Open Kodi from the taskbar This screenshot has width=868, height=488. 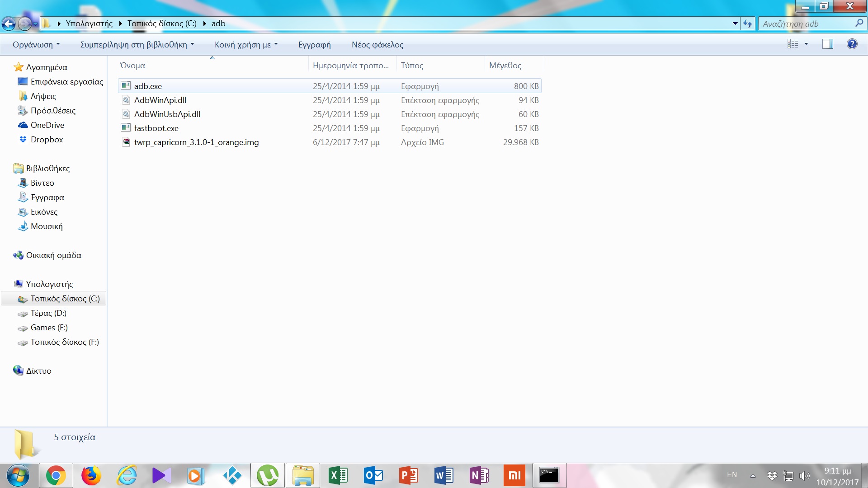tap(232, 475)
